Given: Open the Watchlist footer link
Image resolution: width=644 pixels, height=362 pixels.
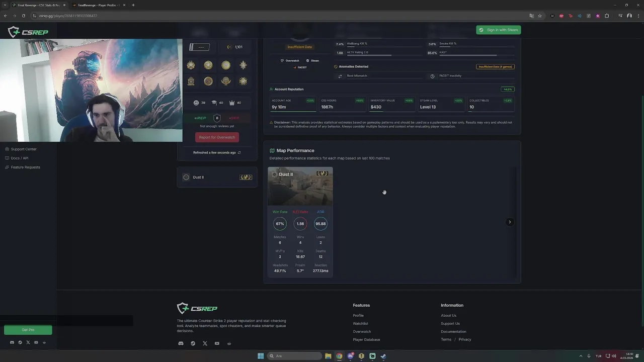Looking at the screenshot, I should [x=360, y=323].
